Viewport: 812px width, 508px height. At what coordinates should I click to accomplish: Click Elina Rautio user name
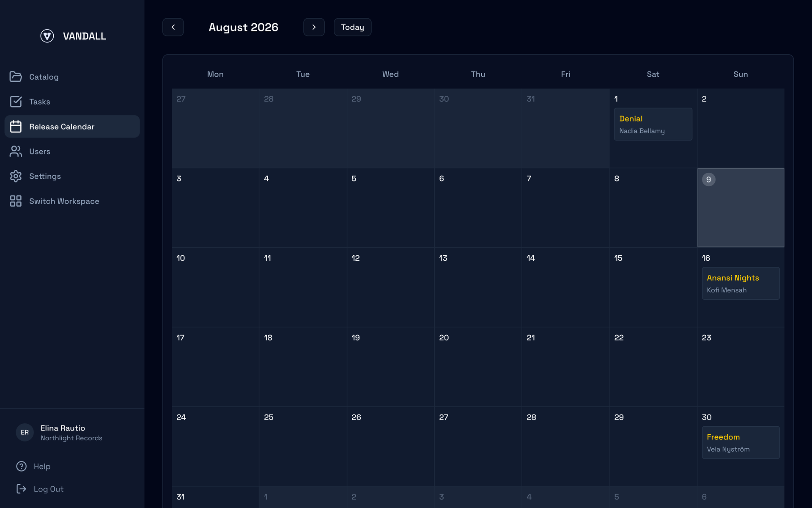(63, 428)
